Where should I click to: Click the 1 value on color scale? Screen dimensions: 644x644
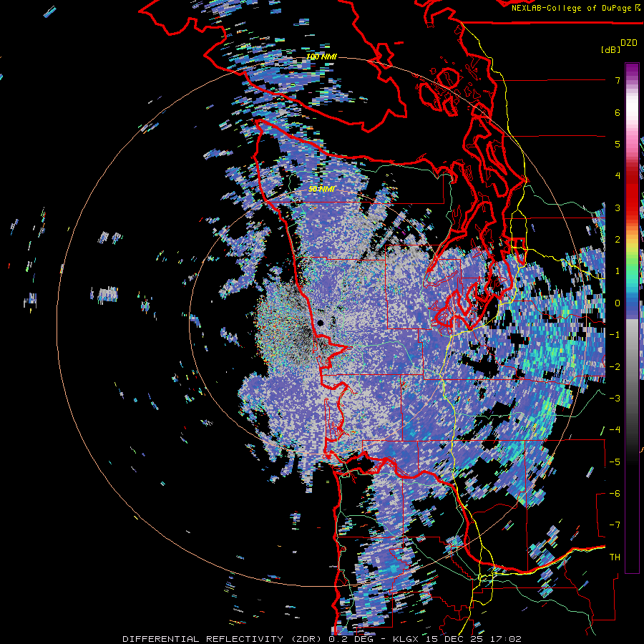click(618, 271)
